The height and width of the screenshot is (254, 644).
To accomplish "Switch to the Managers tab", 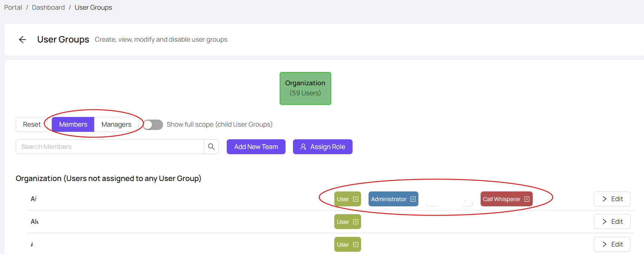I will click(x=117, y=124).
